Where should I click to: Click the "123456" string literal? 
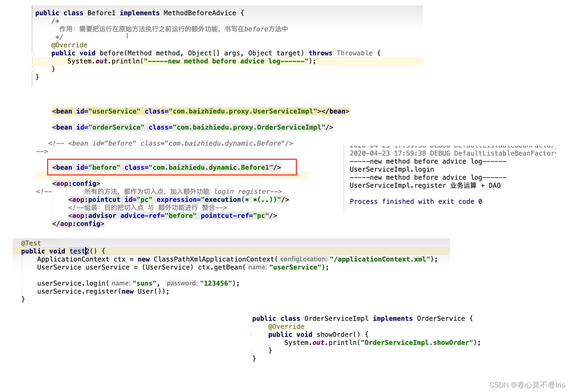pyautogui.click(x=216, y=283)
